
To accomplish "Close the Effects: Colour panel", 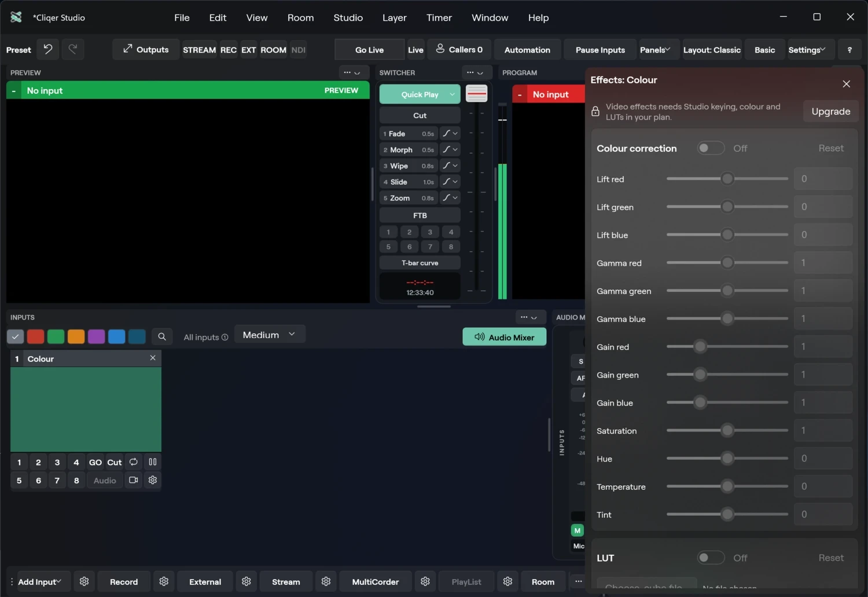I will 846,84.
